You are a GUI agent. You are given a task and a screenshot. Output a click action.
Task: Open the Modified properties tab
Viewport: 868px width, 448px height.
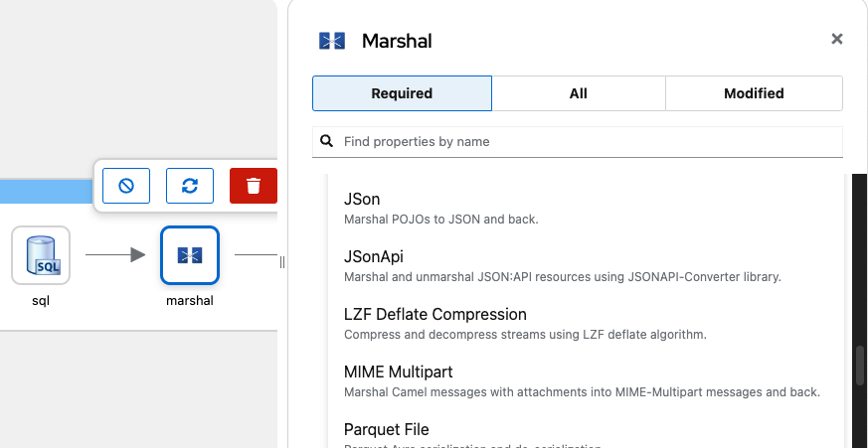tap(754, 93)
